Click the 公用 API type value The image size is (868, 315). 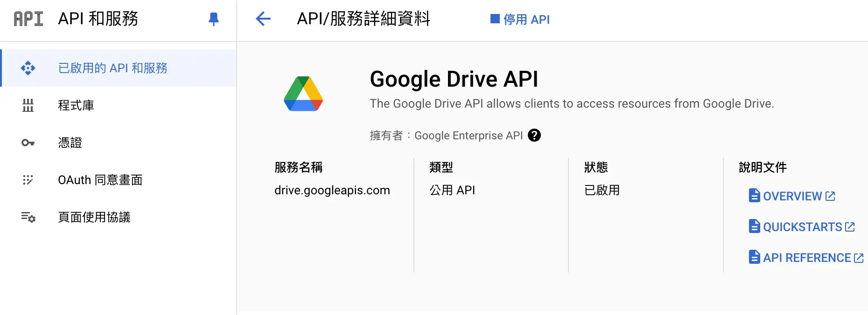452,190
